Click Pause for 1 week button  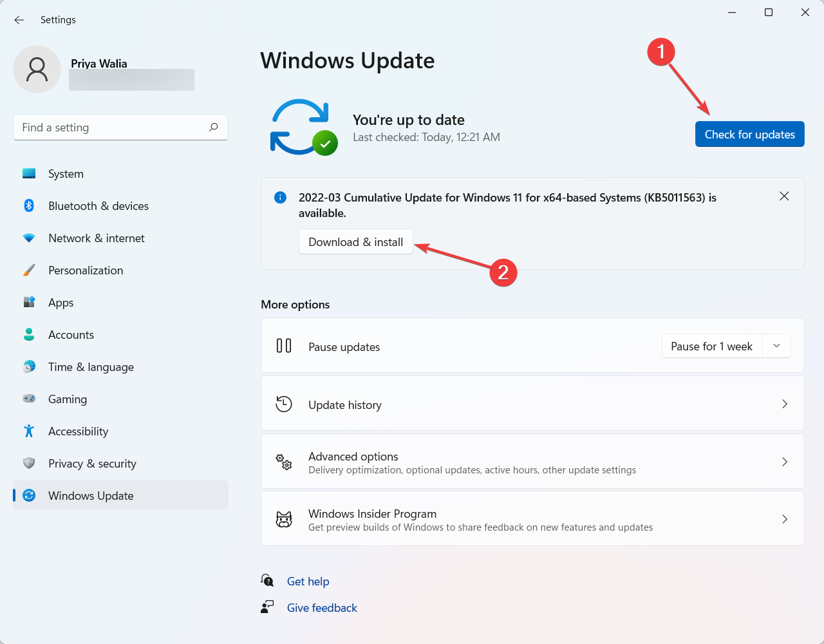click(712, 346)
